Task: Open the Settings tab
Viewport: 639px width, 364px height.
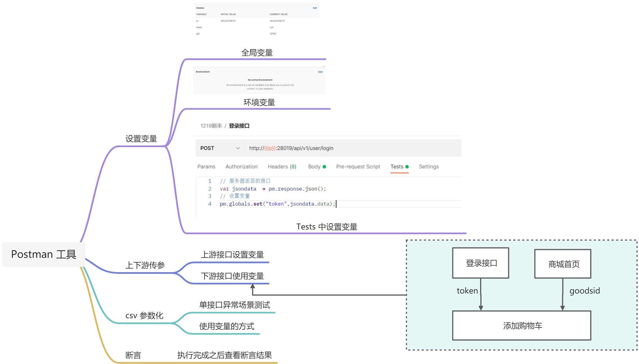Action: (x=429, y=167)
